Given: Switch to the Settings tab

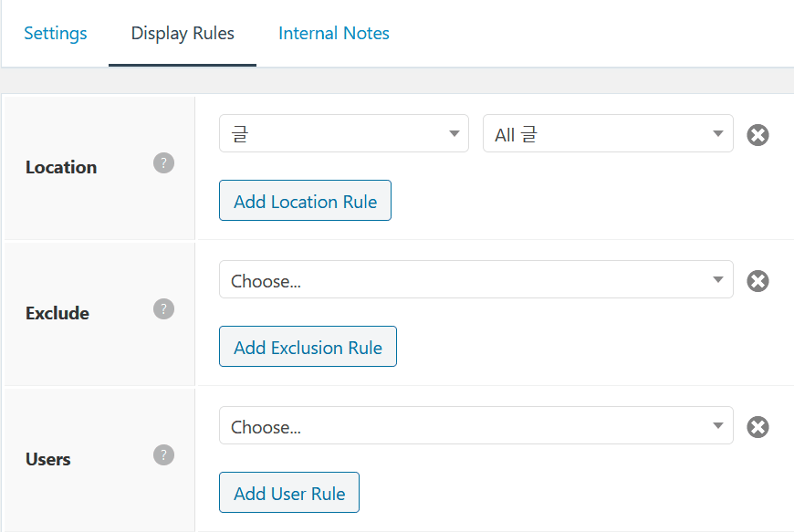Looking at the screenshot, I should point(56,34).
